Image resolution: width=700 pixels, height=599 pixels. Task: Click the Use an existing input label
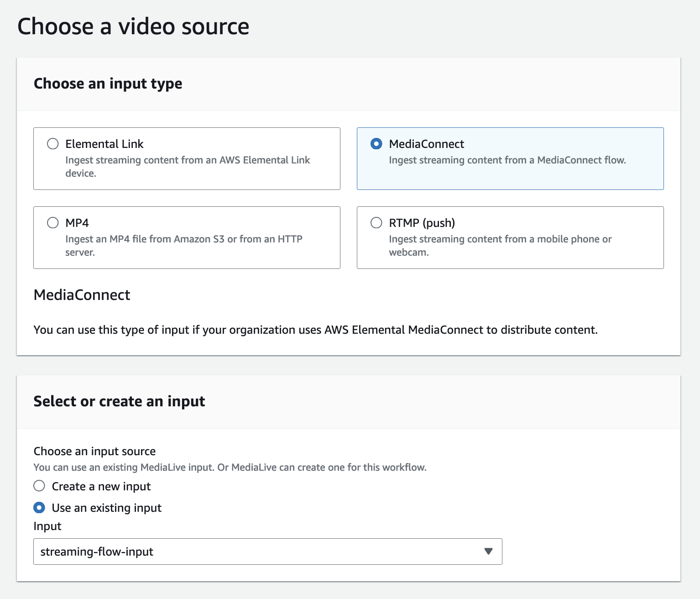coord(107,508)
